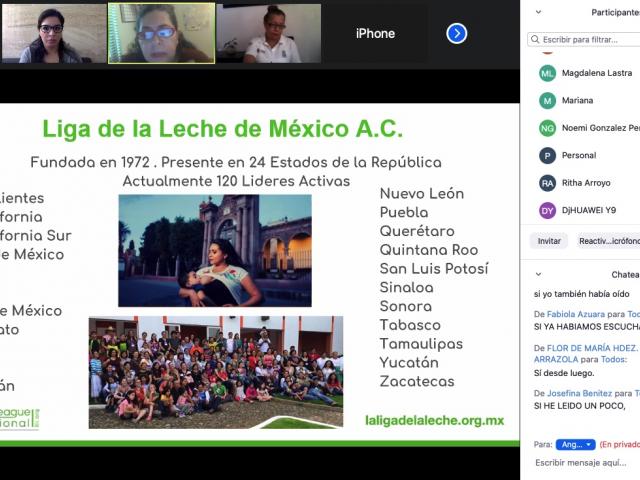Collapse the Participantes panel chevron
The width and height of the screenshot is (640, 480).
point(538,12)
